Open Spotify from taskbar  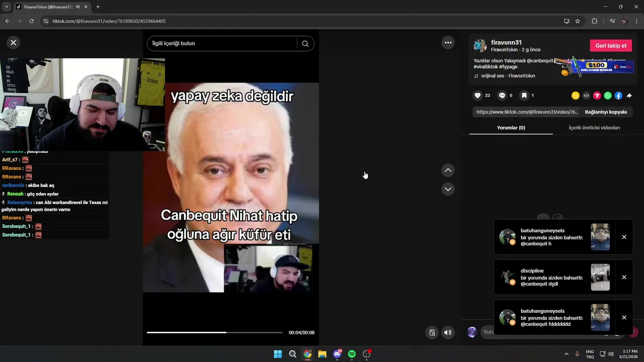(352, 354)
